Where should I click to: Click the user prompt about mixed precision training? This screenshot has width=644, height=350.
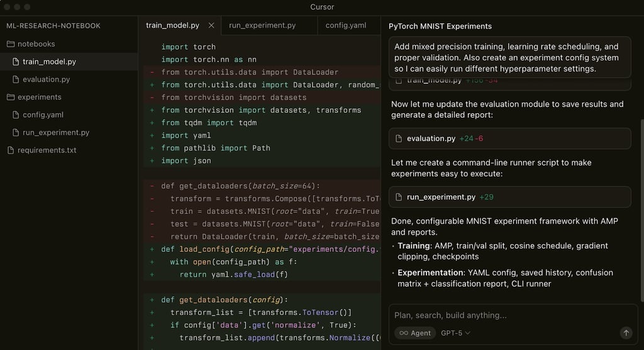pos(509,57)
